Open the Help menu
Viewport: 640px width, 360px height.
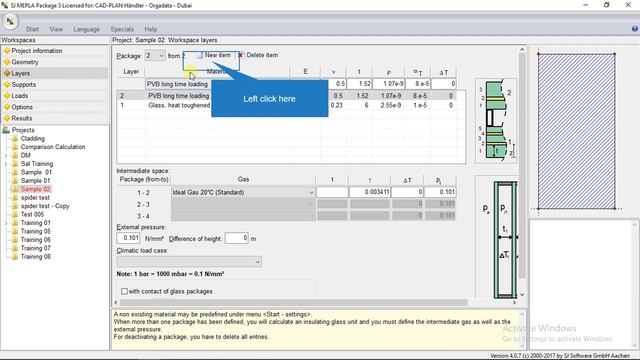(151, 29)
